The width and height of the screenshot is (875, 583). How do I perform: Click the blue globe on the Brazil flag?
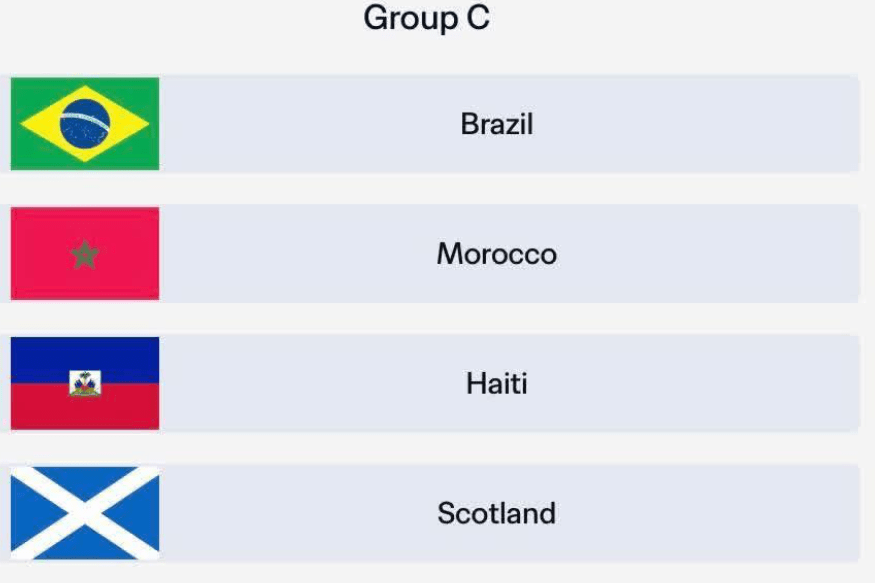click(x=83, y=123)
